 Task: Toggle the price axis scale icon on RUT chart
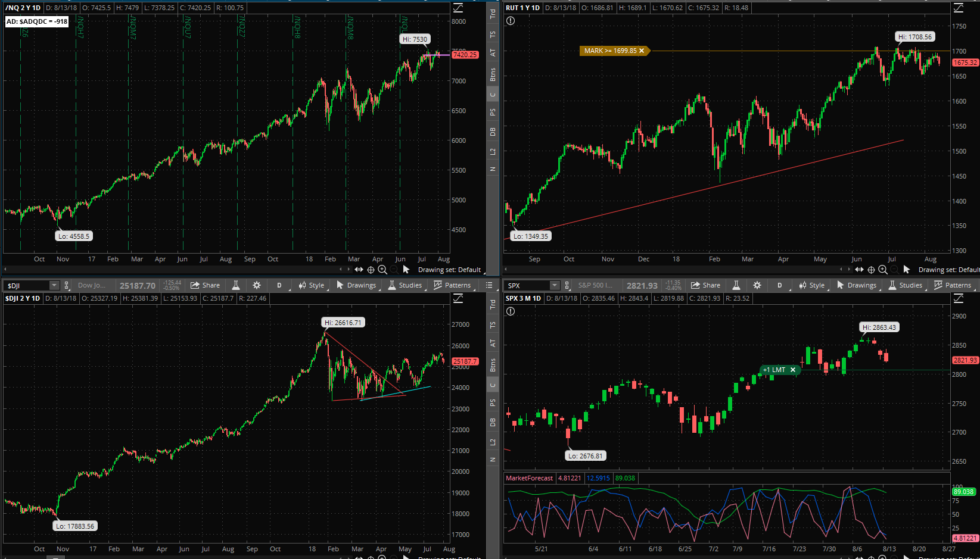click(x=959, y=8)
